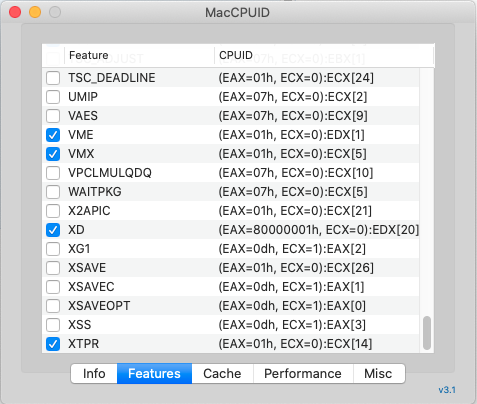Switch to the Info tab

pos(94,374)
